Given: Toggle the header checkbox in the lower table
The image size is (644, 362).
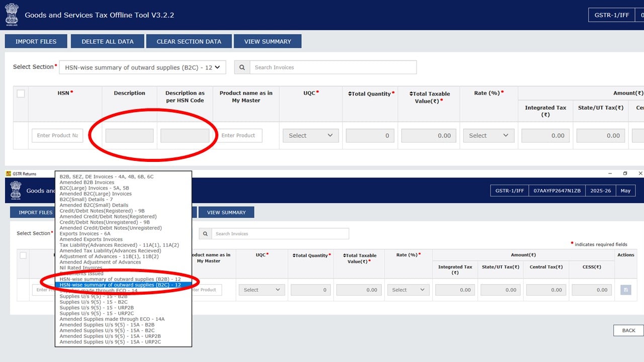Looking at the screenshot, I should 23,255.
